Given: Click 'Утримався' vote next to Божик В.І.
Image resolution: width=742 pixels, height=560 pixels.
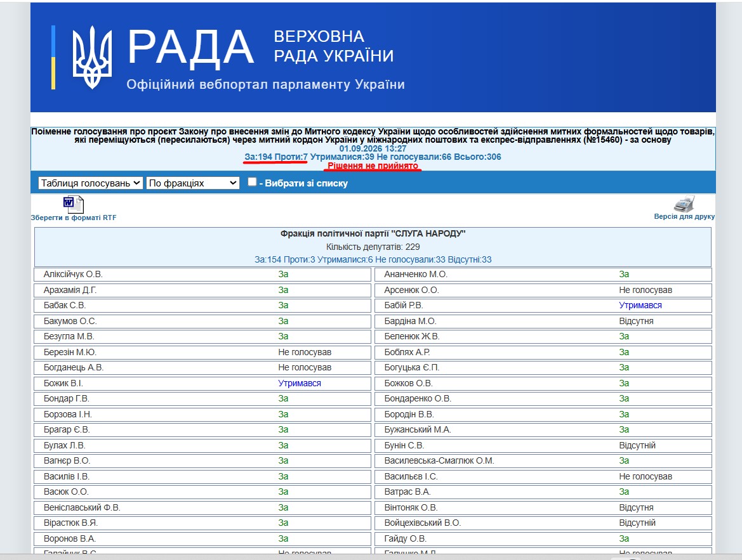Looking at the screenshot, I should coord(300,383).
